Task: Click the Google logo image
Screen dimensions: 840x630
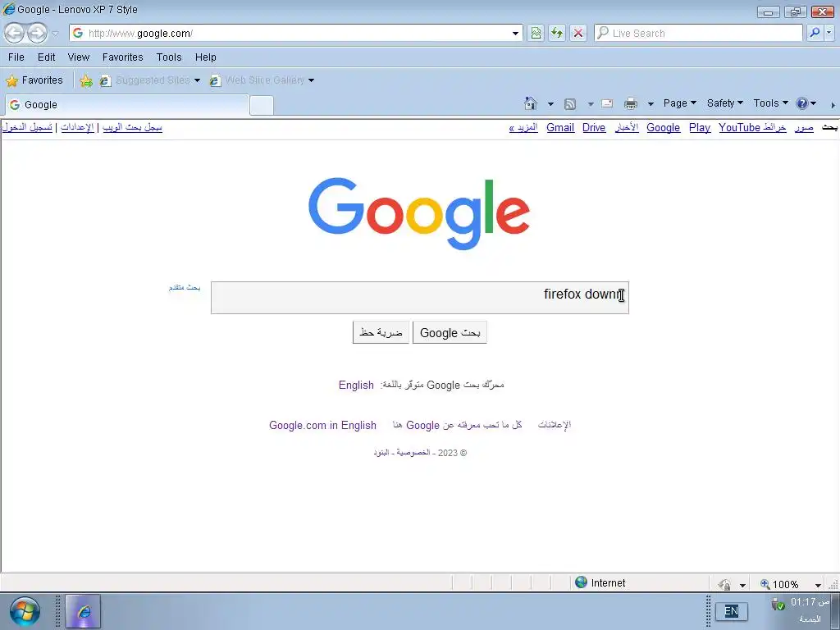Action: 419,214
